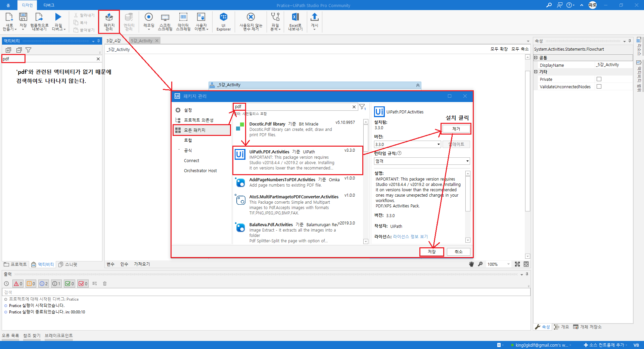Click the designer canvas vertical scrollbar
The image size is (644, 349).
tap(527, 156)
